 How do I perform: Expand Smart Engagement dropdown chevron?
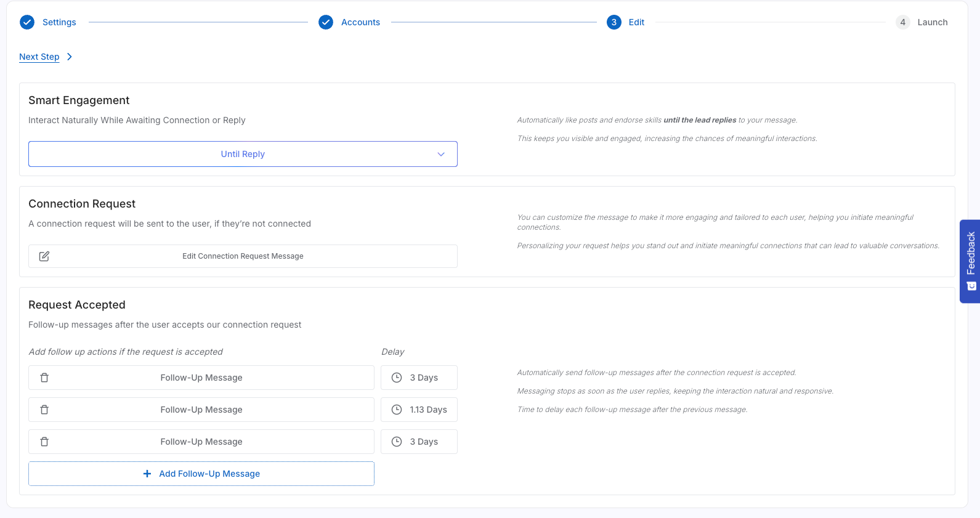point(441,154)
